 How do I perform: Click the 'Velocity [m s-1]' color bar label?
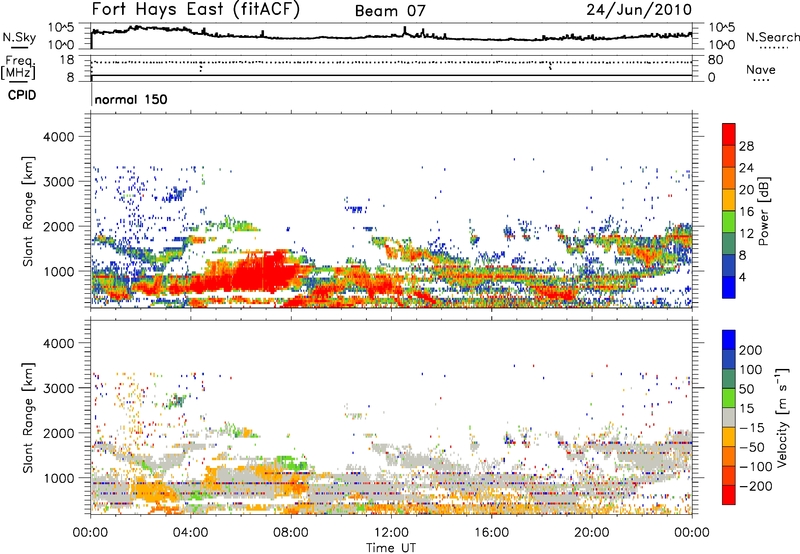[x=782, y=417]
